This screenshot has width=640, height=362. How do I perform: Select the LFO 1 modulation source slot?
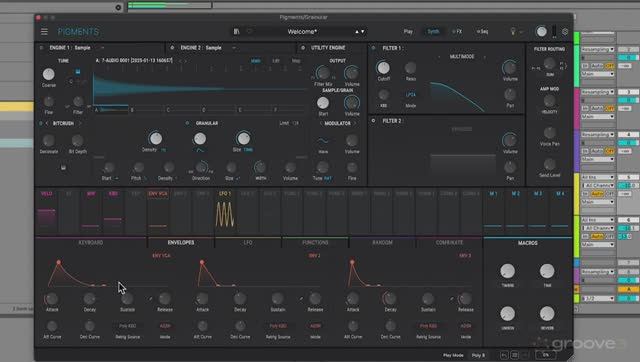(225, 211)
